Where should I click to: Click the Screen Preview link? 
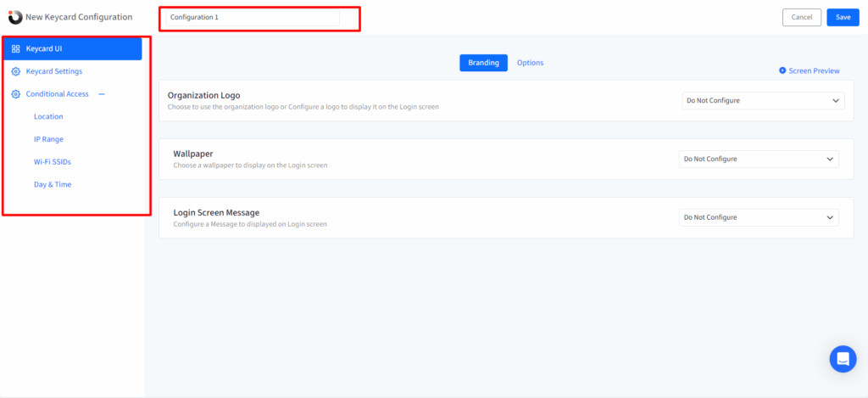click(x=814, y=70)
